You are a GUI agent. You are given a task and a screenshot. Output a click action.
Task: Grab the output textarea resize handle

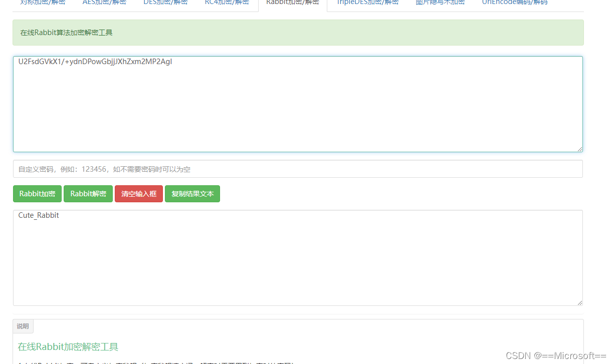[x=579, y=302]
